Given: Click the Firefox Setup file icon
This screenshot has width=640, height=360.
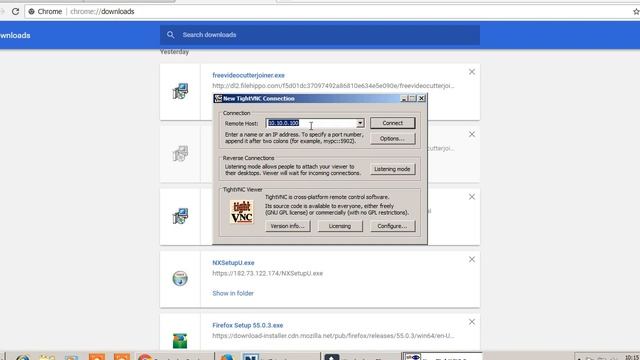Looking at the screenshot, I should tap(180, 340).
